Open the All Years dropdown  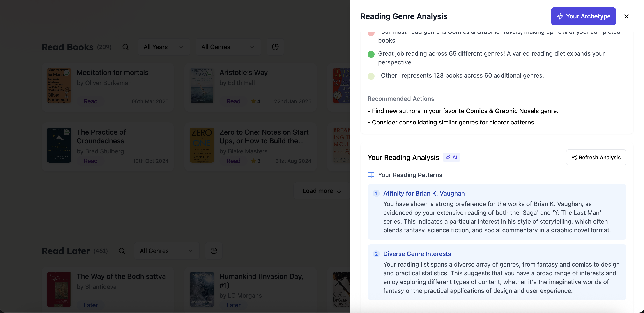[164, 47]
